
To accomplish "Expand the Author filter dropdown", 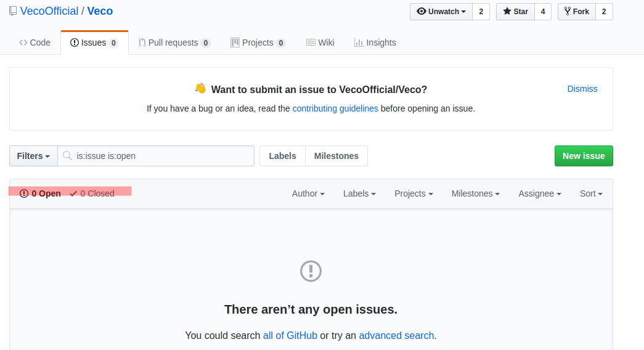I will pos(308,193).
